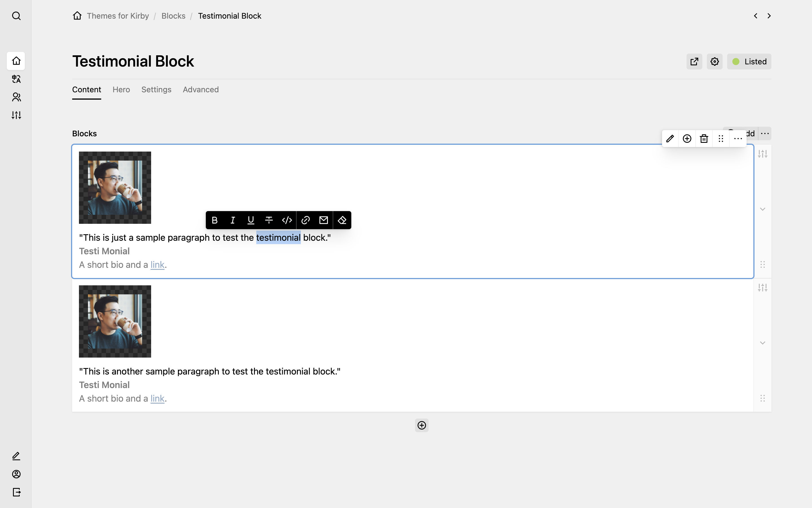Screen dimensions: 812x508
Task: Insert a link on selected text
Action: point(306,220)
